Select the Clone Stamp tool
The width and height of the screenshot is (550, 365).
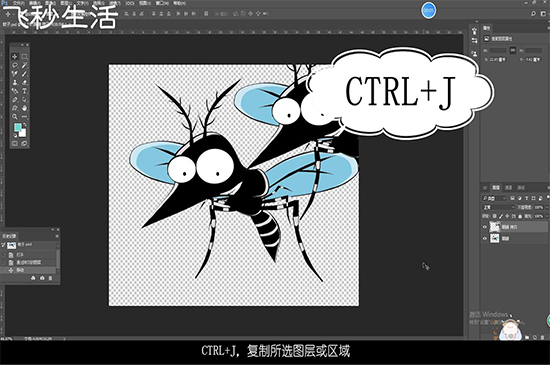(15, 82)
